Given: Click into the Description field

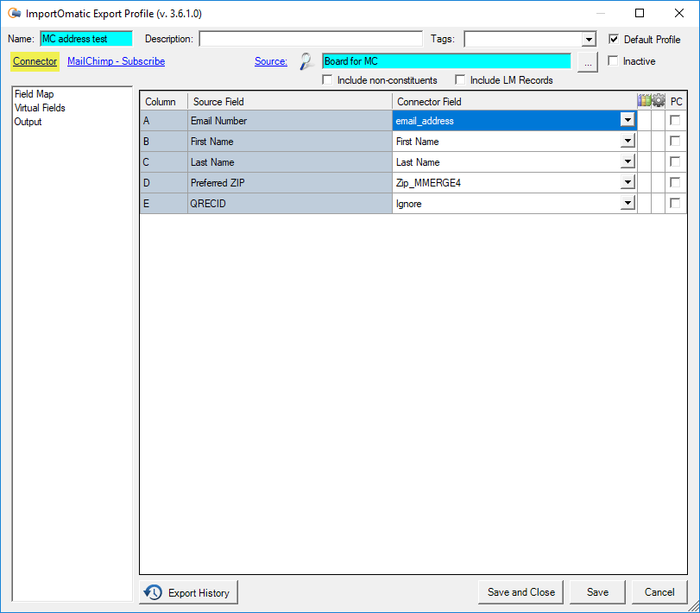Looking at the screenshot, I should tap(311, 39).
